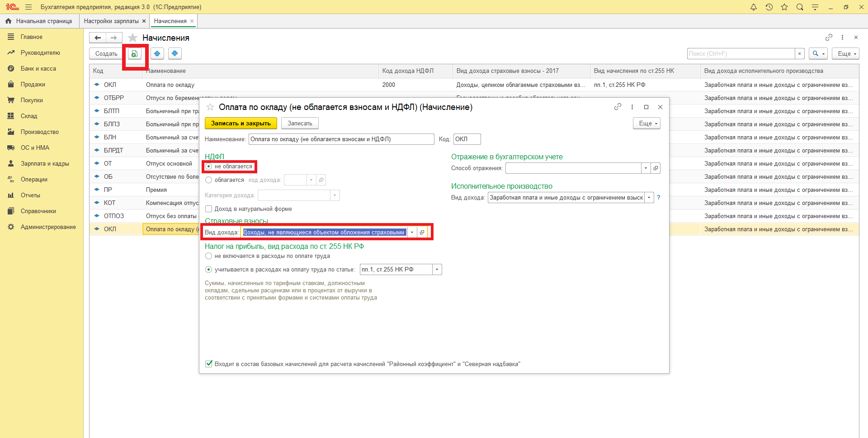Select 'не включается в расходы по оплате труда'
Viewport: 868px width, 438px height.
point(209,256)
